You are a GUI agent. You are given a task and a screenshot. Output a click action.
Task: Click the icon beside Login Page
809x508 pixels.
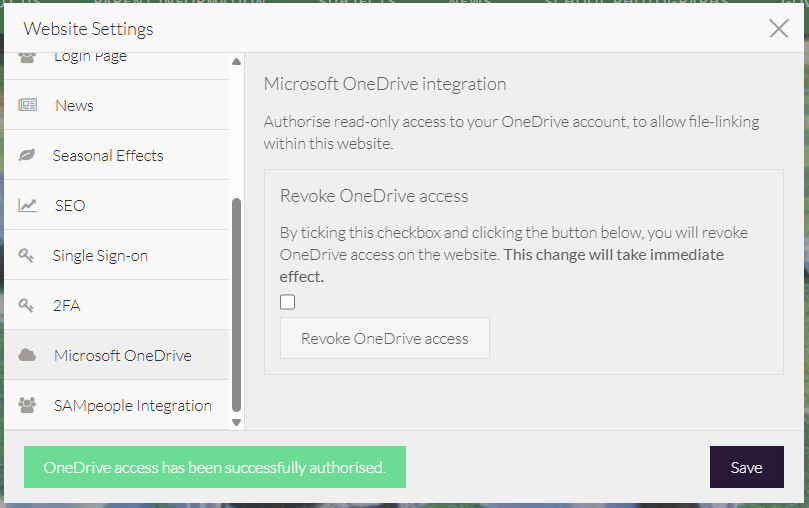pyautogui.click(x=28, y=57)
